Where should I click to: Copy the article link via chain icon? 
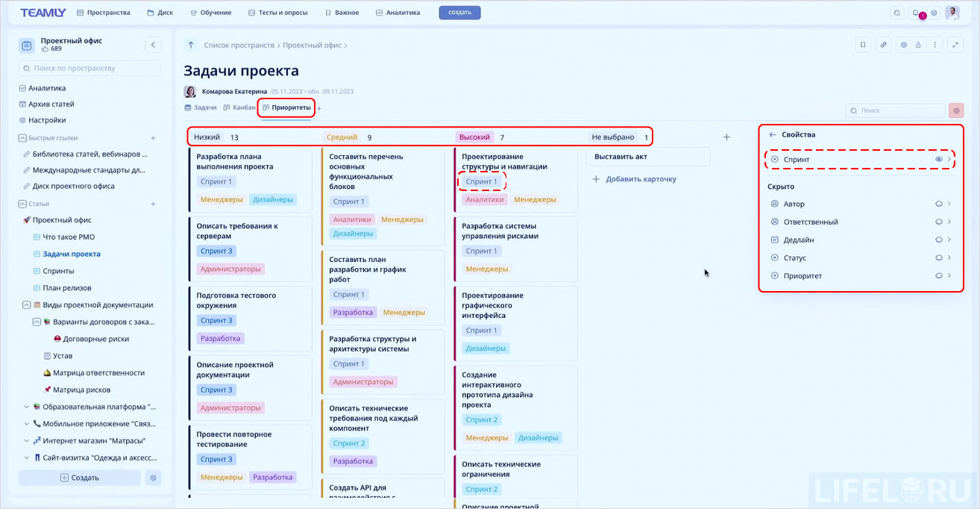click(x=883, y=45)
